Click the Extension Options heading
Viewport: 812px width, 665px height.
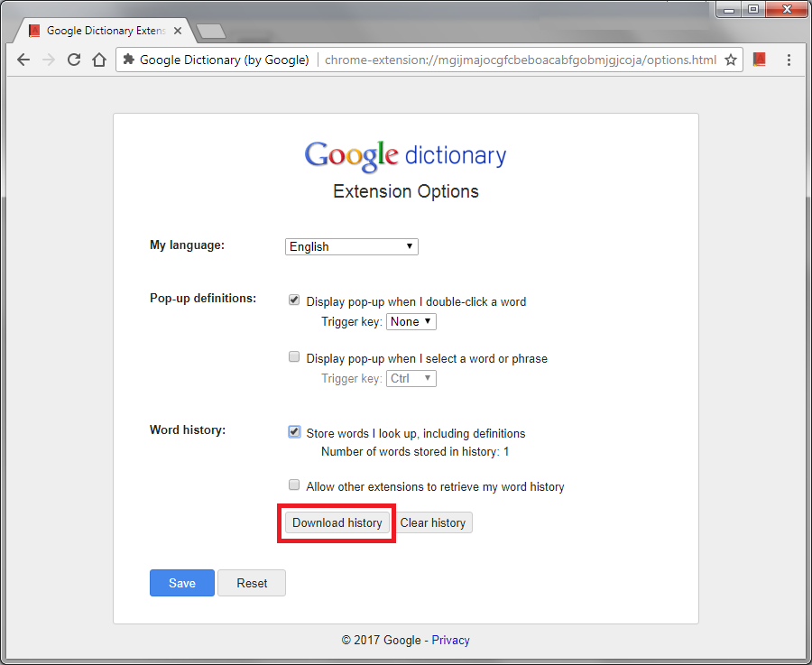pos(406,191)
